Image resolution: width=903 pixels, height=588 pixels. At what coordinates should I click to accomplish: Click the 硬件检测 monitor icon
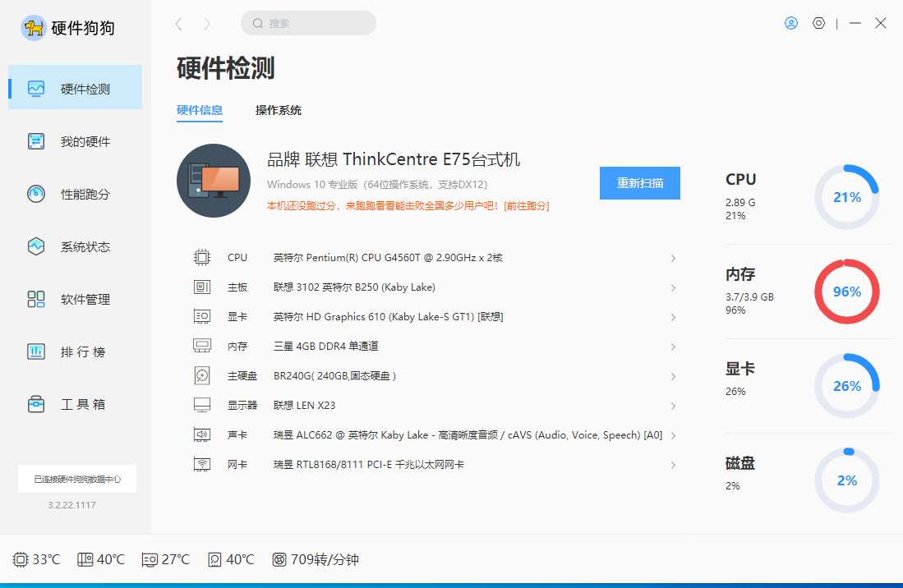(x=35, y=89)
